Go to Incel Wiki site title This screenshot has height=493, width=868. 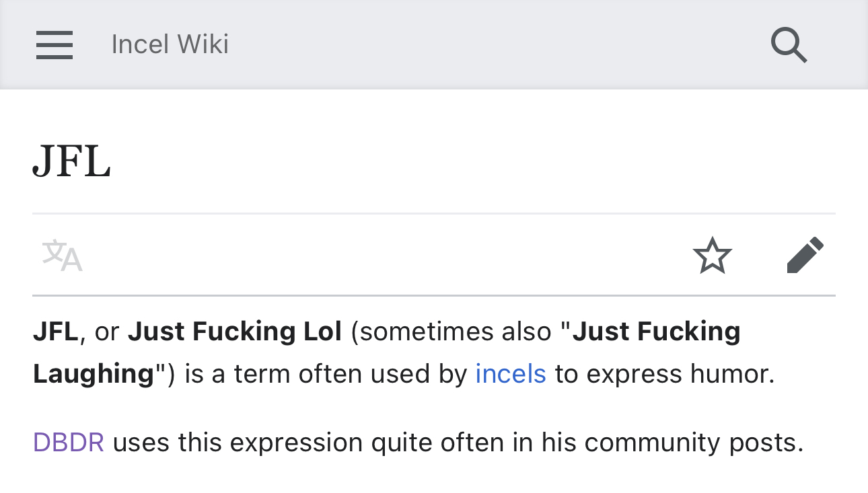pyautogui.click(x=170, y=44)
